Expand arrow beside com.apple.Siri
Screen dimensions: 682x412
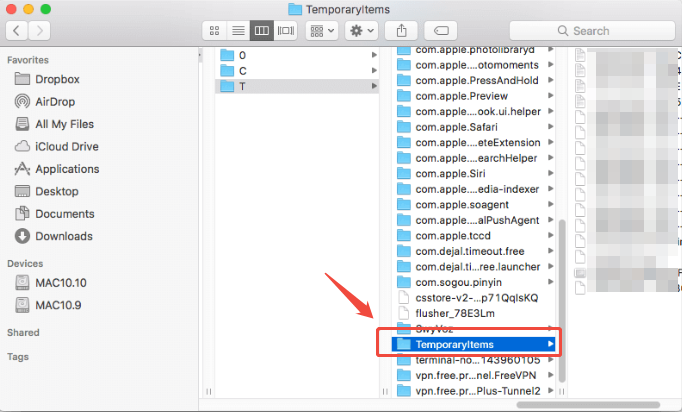click(x=551, y=173)
